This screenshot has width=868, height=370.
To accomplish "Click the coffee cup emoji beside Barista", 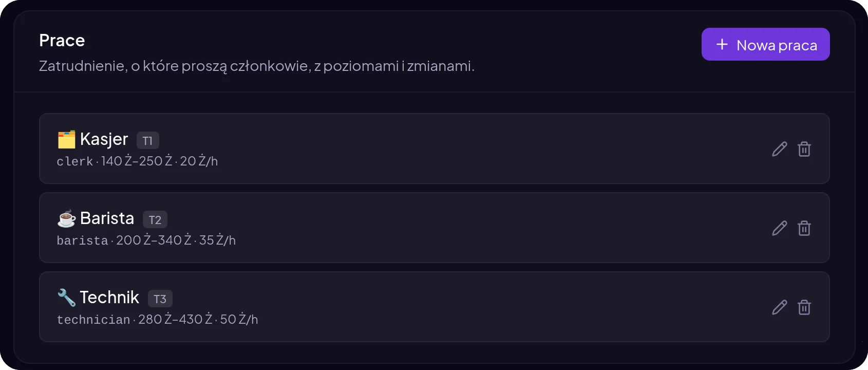I will 66,218.
